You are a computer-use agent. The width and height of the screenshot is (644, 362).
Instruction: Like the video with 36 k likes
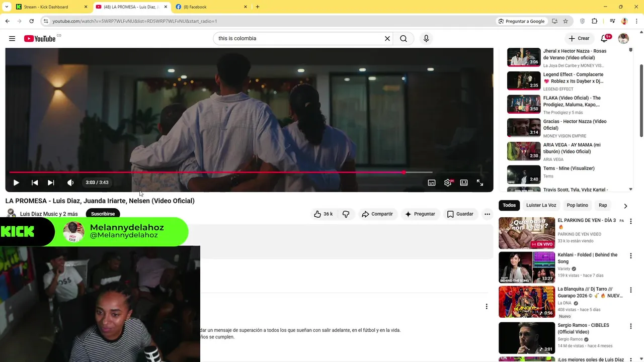pos(323,214)
